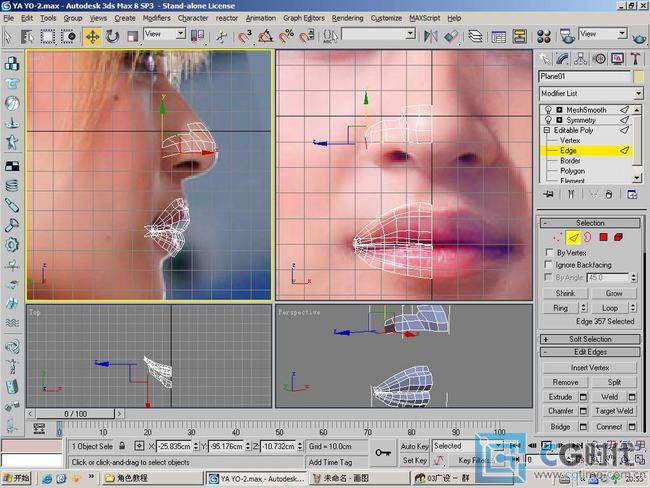Toggle the Angle Snap tool

[x=265, y=37]
